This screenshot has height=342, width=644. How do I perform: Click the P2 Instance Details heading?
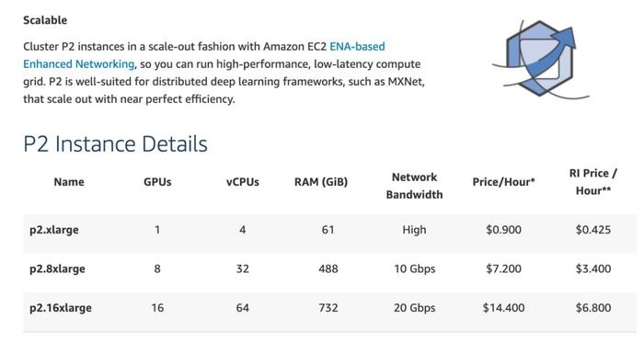coord(115,143)
